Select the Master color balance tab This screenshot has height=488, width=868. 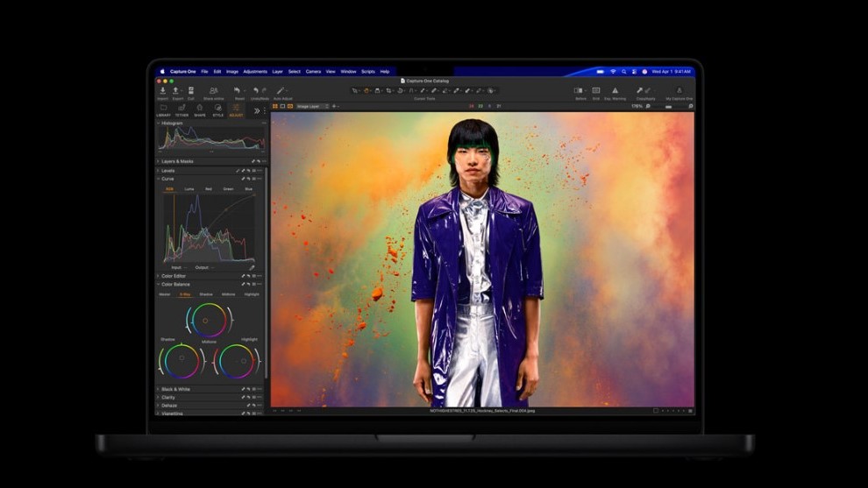pos(165,294)
